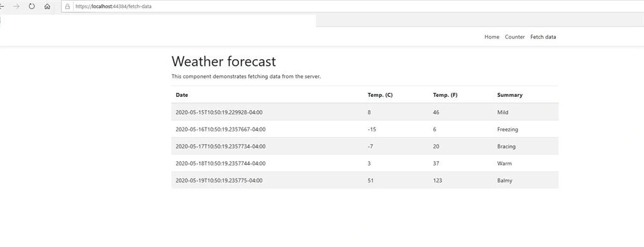The image size is (644, 247).
Task: Click the Bracing summary cell
Action: click(x=506, y=146)
